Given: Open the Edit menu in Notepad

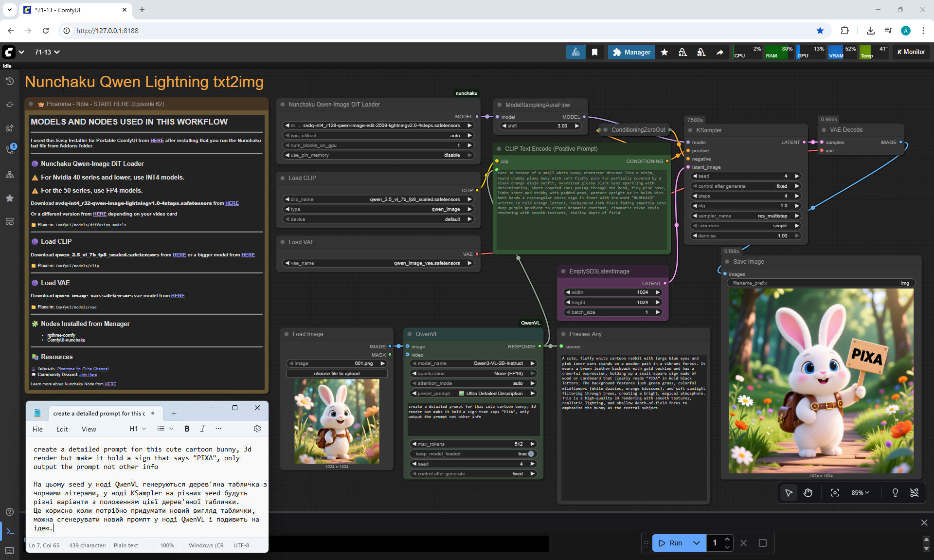Looking at the screenshot, I should click(x=62, y=429).
